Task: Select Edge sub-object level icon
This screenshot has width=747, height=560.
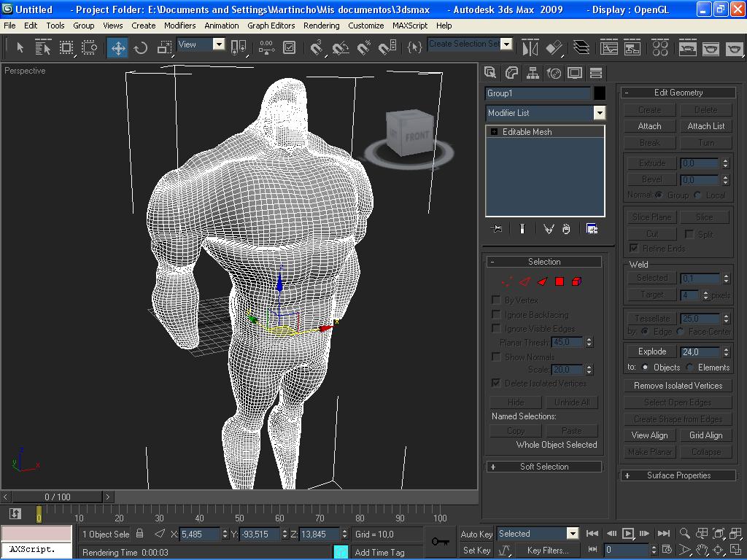Action: tap(525, 281)
